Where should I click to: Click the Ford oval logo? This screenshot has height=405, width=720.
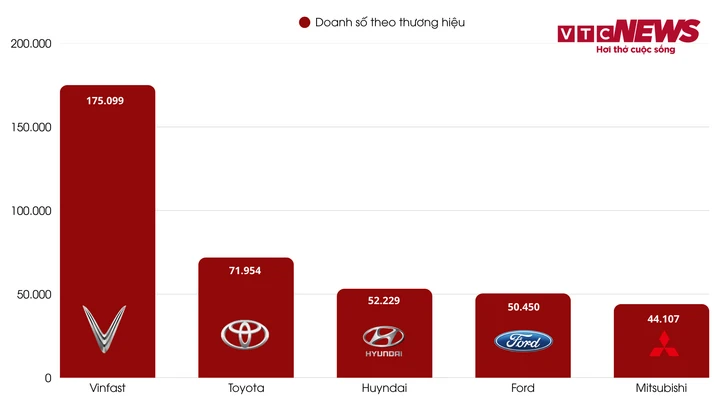click(x=523, y=340)
